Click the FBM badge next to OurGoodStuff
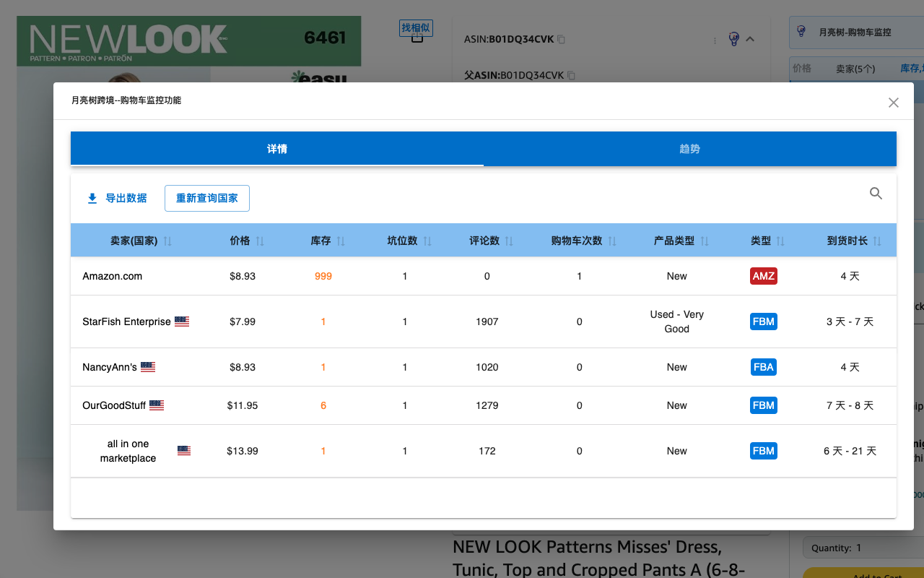This screenshot has height=578, width=924. [x=763, y=405]
